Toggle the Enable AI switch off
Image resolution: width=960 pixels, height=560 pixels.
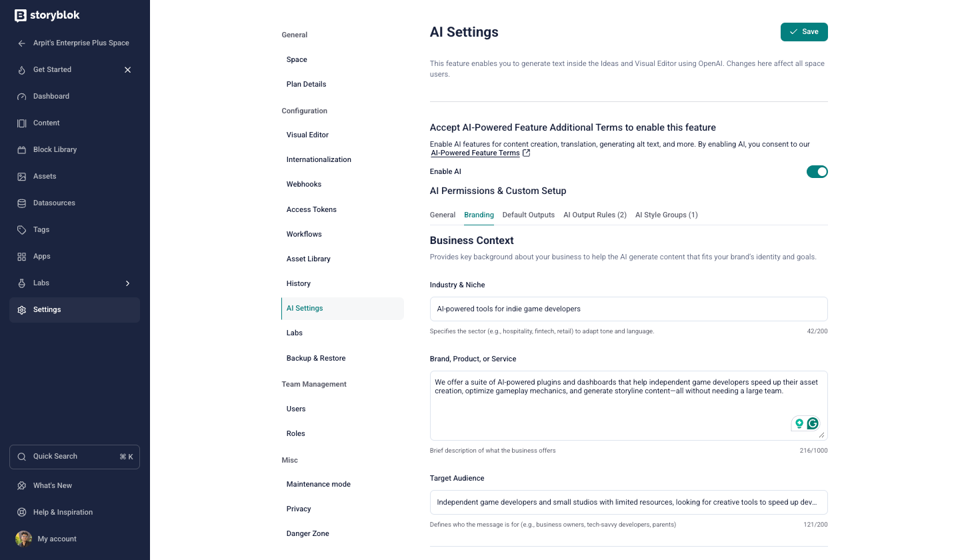click(817, 172)
